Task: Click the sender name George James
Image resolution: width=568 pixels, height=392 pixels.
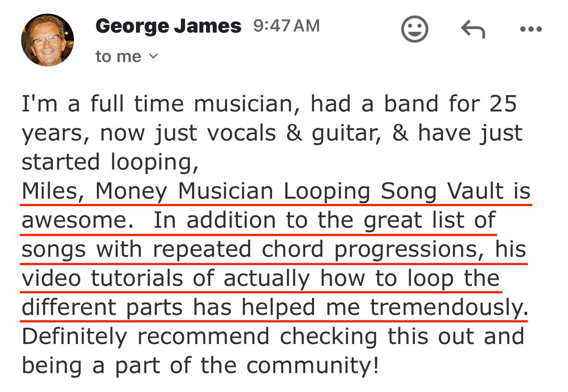Action: click(168, 26)
